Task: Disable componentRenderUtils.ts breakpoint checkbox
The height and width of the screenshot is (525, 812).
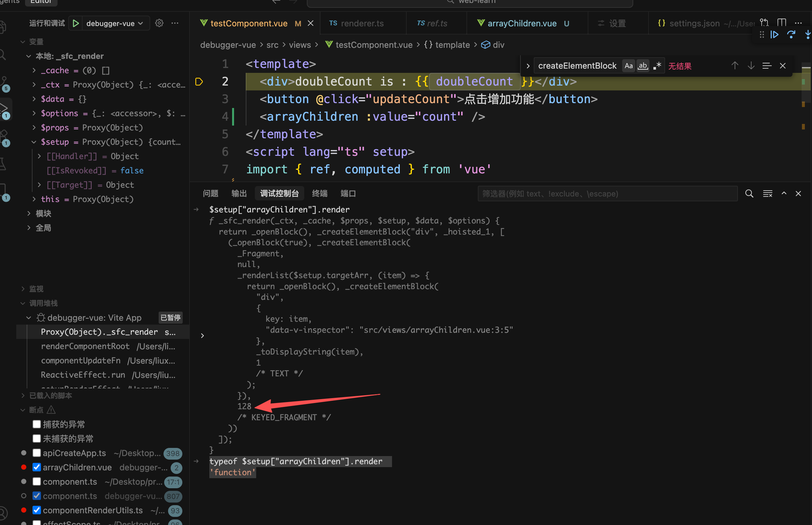Action: [x=36, y=510]
